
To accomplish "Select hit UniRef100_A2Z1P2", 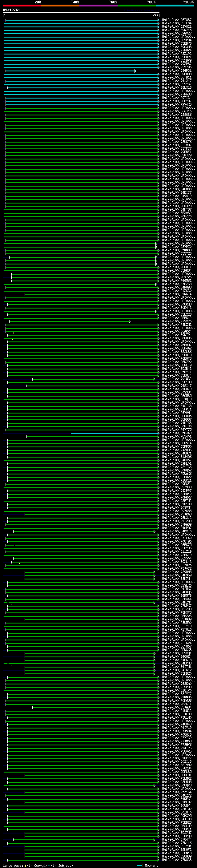I will pos(176,54).
